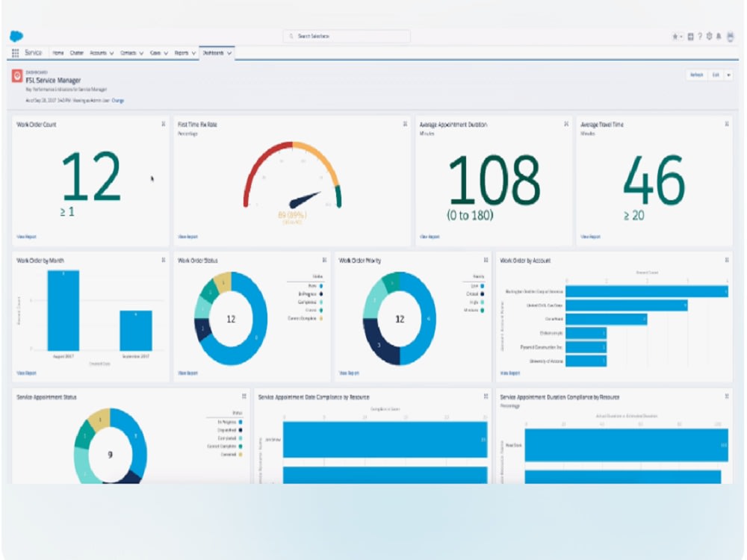Viewport: 747px width, 560px height.
Task: Open View Report under Work Order Priority
Action: coord(349,373)
